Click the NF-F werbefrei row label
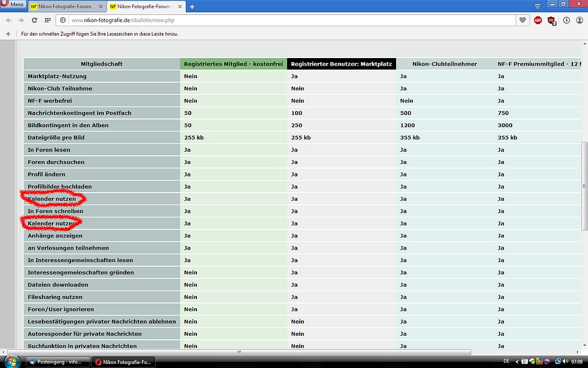 pos(50,101)
